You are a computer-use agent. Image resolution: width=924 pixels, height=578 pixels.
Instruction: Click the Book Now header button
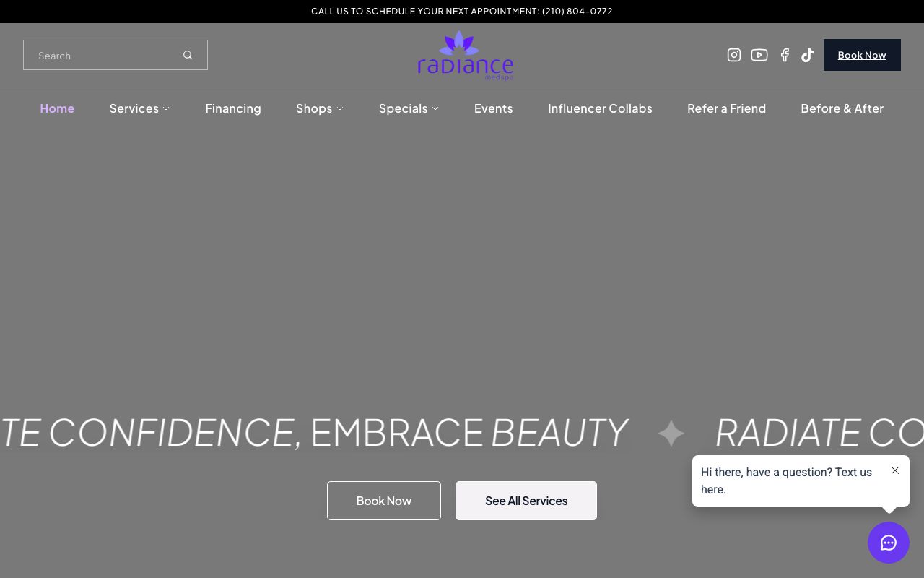coord(862,55)
